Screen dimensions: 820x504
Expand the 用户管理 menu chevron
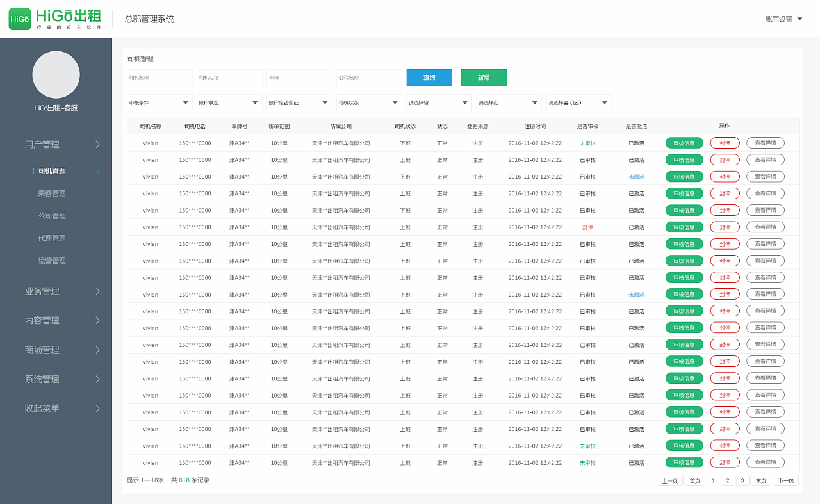tap(97, 145)
